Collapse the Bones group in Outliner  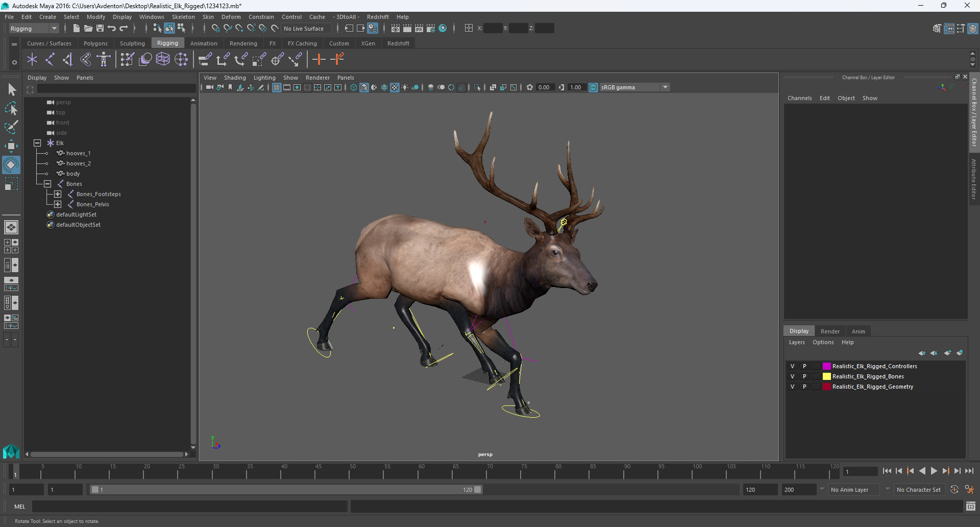pyautogui.click(x=47, y=184)
